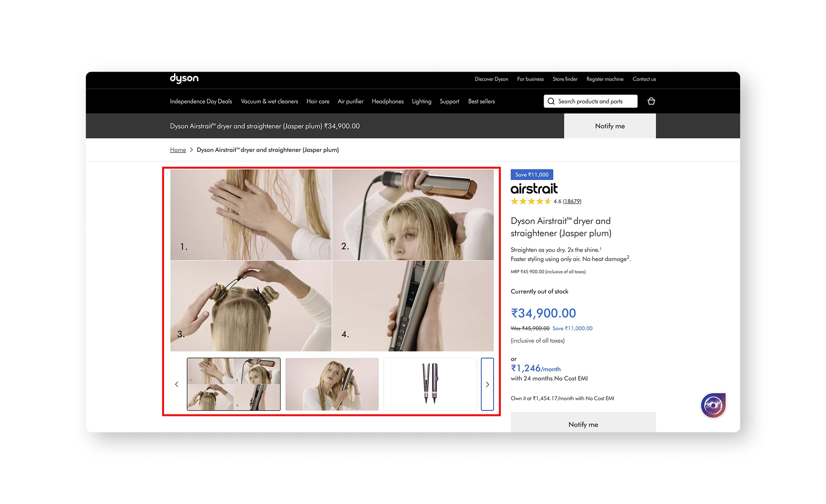The height and width of the screenshot is (504, 826).
Task: Open the Air purifier menu
Action: coord(350,101)
